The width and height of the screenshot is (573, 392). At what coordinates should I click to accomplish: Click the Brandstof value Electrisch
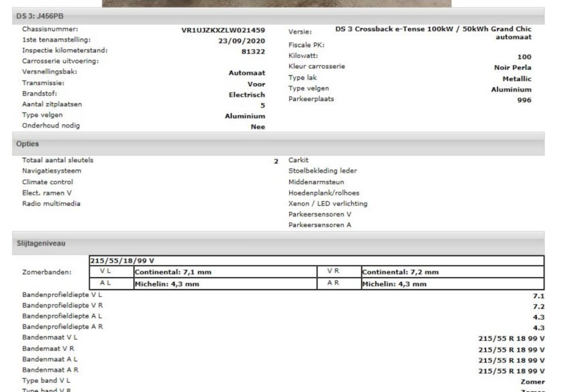click(247, 95)
